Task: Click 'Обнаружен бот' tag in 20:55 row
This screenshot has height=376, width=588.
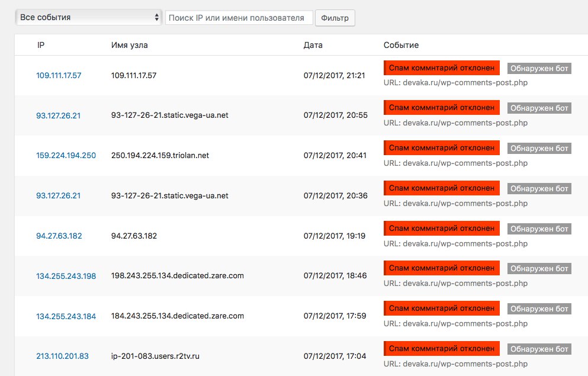Action: tap(539, 108)
